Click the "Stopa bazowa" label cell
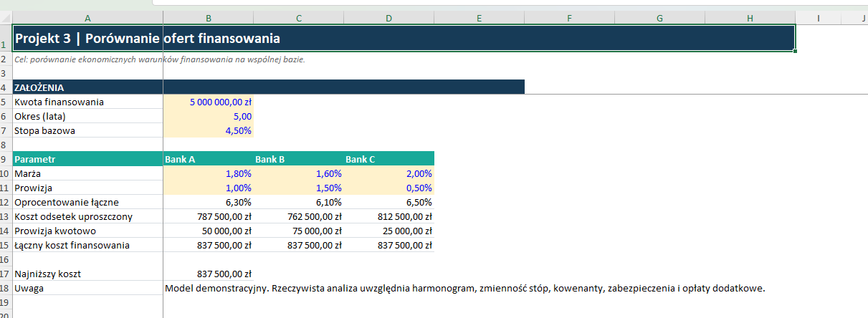This screenshot has width=868, height=318. tap(87, 130)
